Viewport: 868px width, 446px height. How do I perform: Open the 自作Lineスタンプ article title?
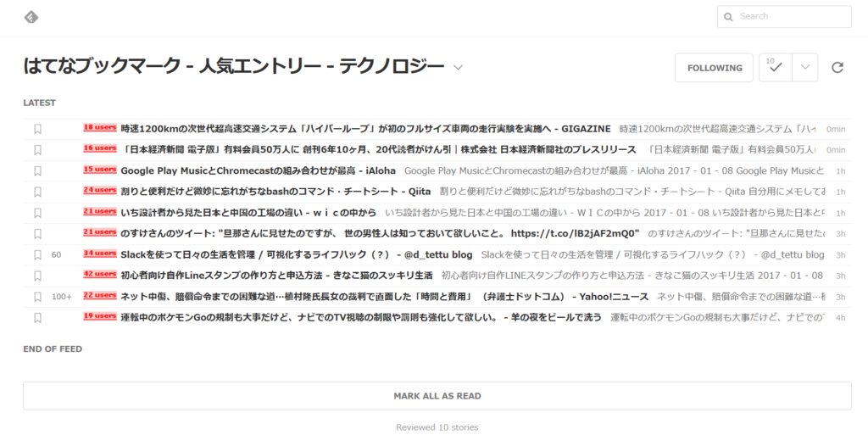pos(276,276)
